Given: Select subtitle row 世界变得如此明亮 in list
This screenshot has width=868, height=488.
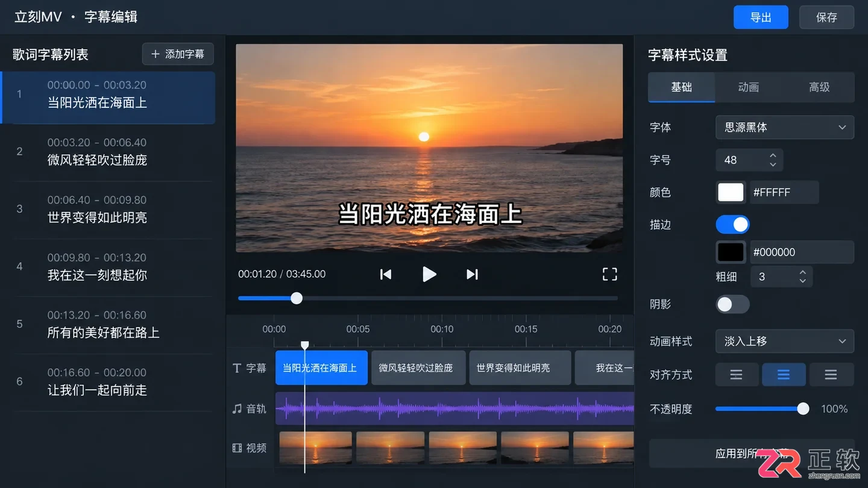Looking at the screenshot, I should click(x=108, y=209).
